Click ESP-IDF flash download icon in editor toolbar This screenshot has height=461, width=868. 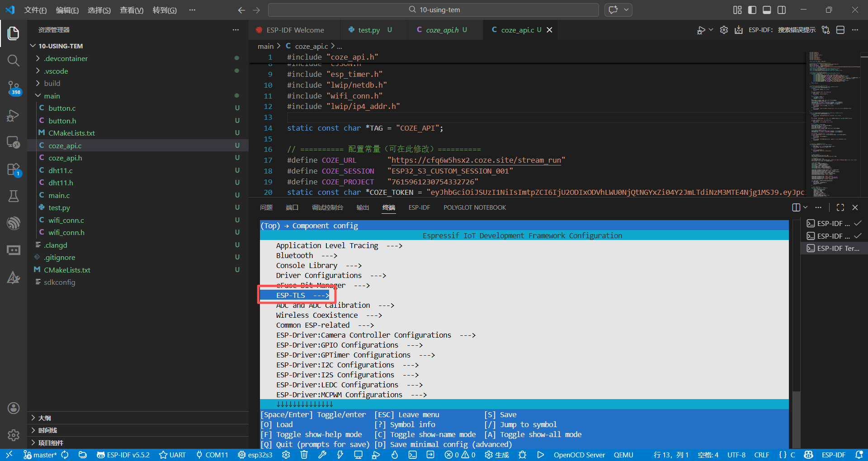[x=738, y=30]
